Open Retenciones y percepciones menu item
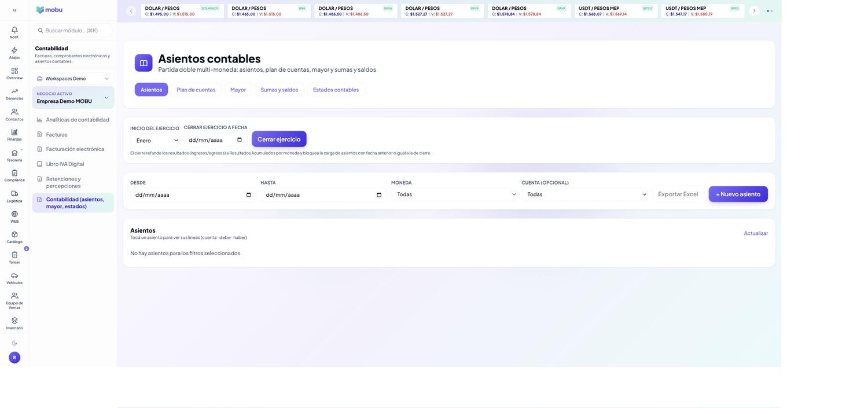 coord(73,182)
